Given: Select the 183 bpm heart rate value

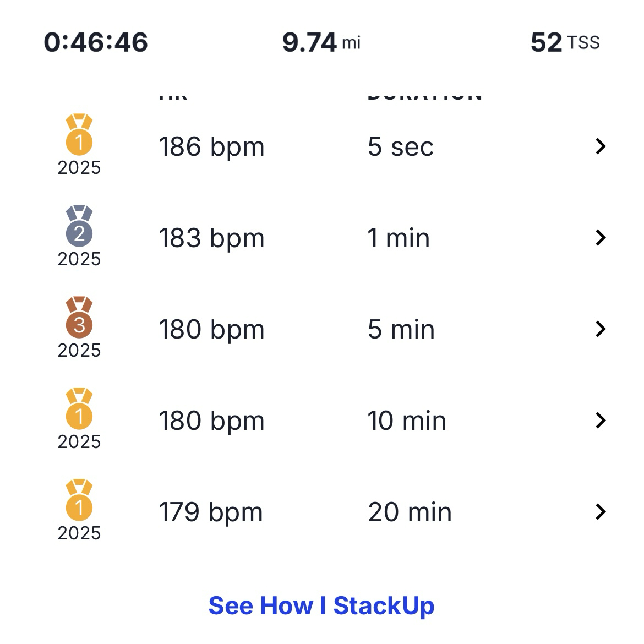Looking at the screenshot, I should [211, 238].
